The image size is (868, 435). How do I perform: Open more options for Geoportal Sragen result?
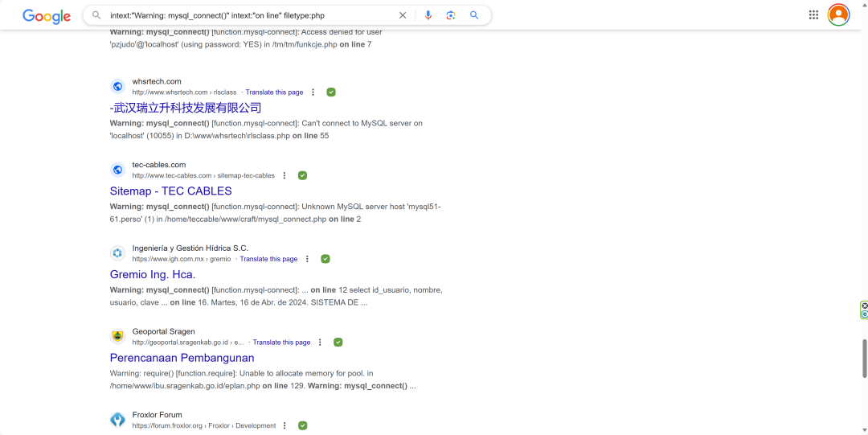(320, 343)
